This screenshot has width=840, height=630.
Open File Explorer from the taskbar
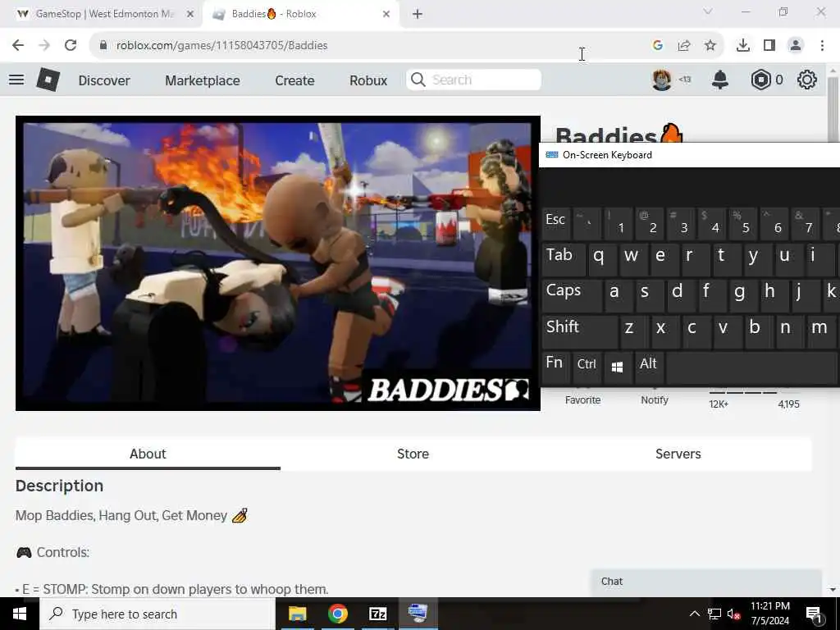[x=297, y=614]
